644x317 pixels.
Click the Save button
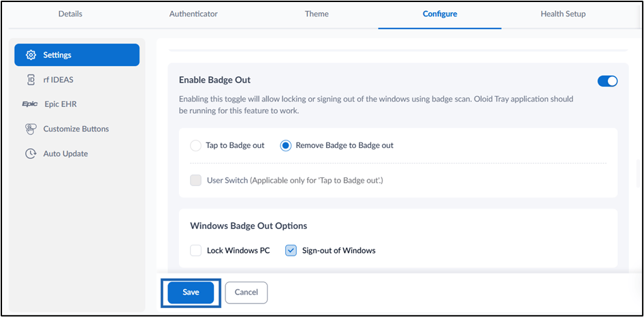191,292
